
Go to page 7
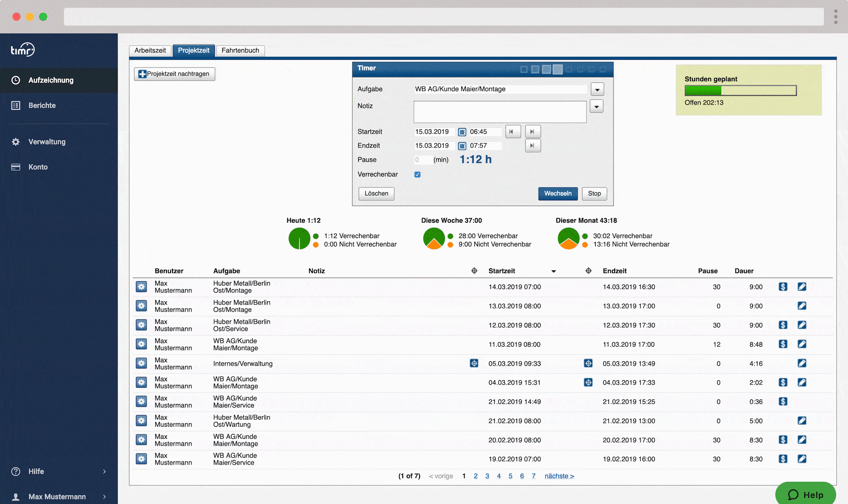coord(533,476)
